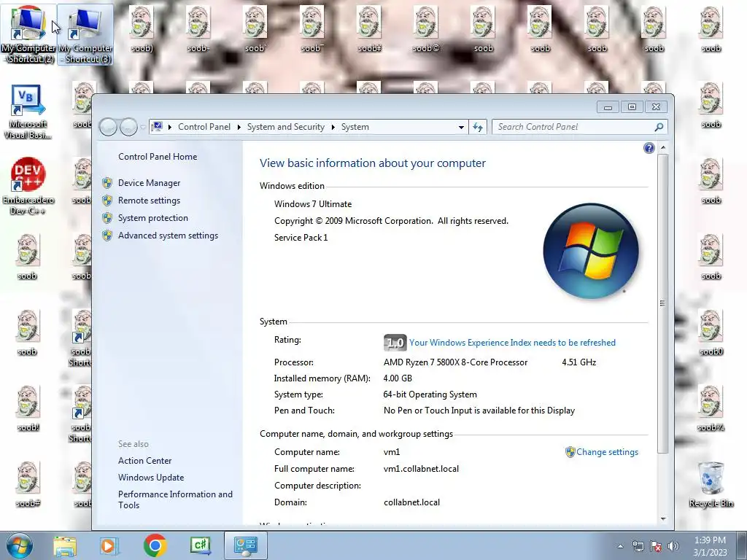Click the Service Pack 1 text
The width and height of the screenshot is (747, 560).
[301, 237]
